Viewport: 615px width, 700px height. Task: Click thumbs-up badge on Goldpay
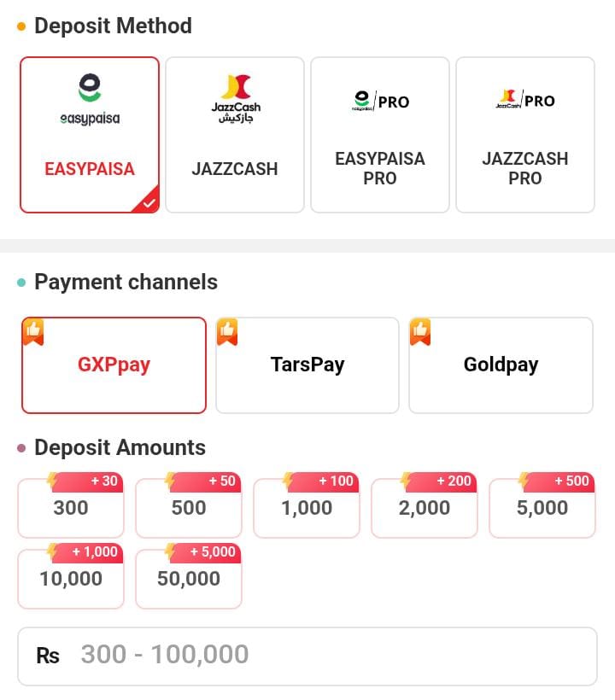pyautogui.click(x=420, y=332)
